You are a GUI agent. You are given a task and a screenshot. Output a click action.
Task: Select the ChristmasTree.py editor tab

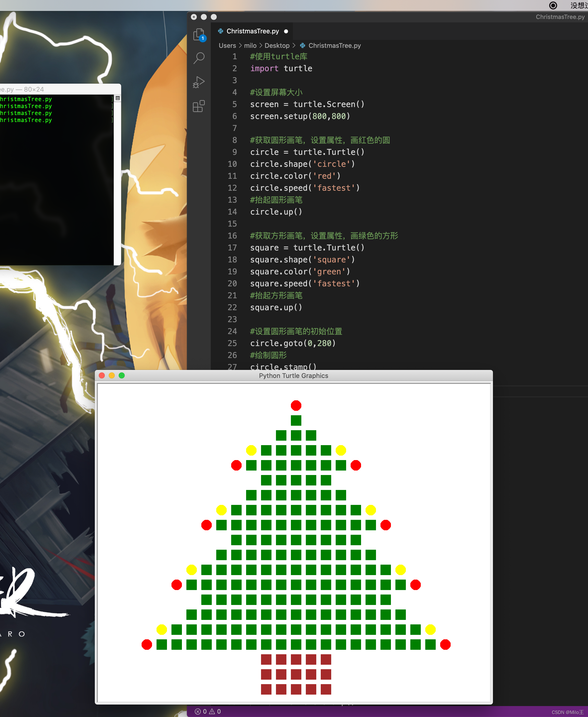252,31
